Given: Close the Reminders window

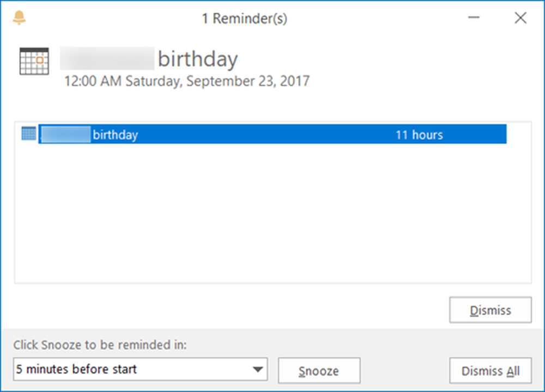Looking at the screenshot, I should [x=520, y=18].
